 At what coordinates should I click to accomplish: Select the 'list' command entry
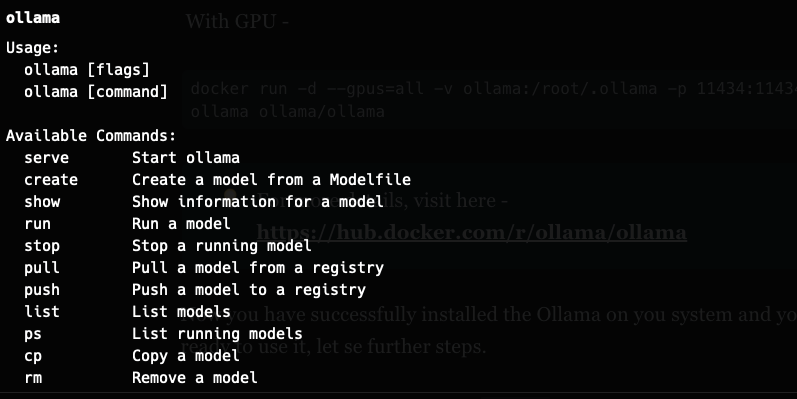tap(42, 311)
